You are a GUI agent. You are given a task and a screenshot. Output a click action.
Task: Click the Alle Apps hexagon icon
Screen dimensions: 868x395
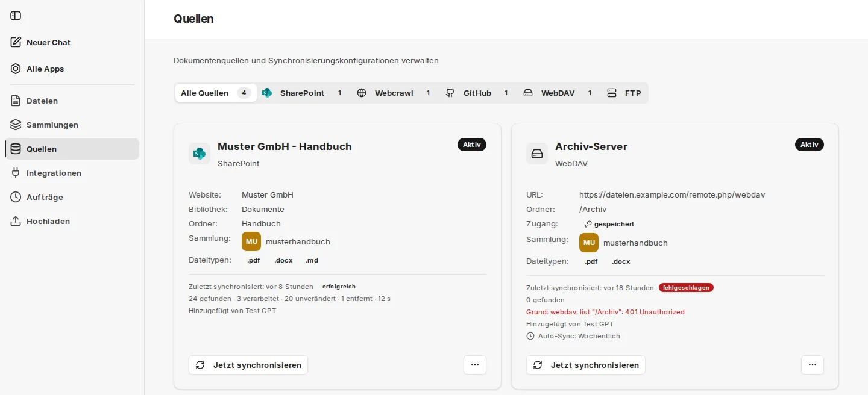click(16, 69)
